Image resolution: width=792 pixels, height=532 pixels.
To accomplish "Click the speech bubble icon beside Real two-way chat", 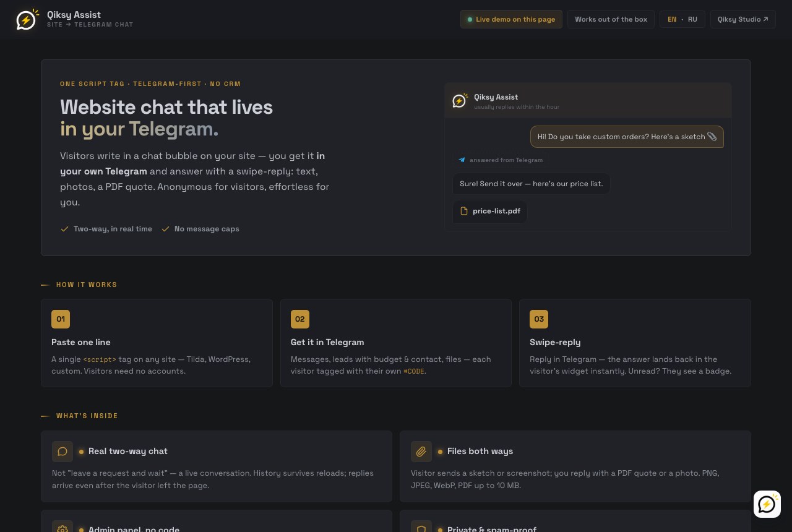I will (x=62, y=452).
